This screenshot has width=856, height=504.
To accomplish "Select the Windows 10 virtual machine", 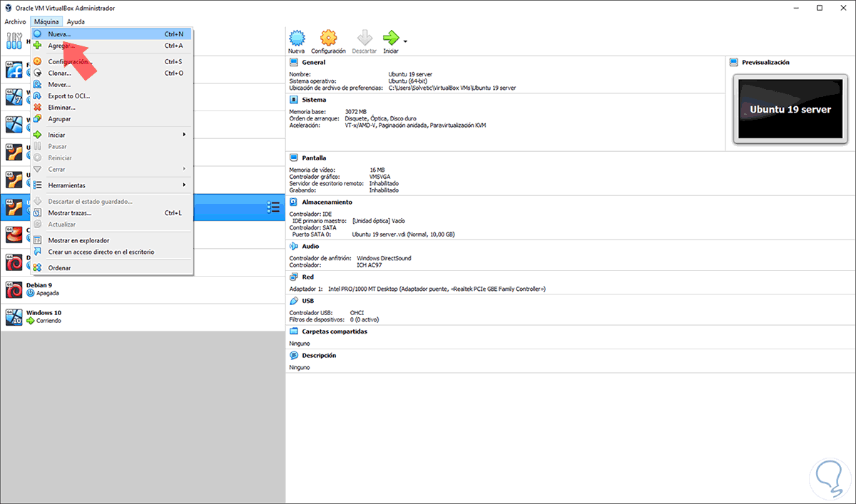I will (x=143, y=317).
